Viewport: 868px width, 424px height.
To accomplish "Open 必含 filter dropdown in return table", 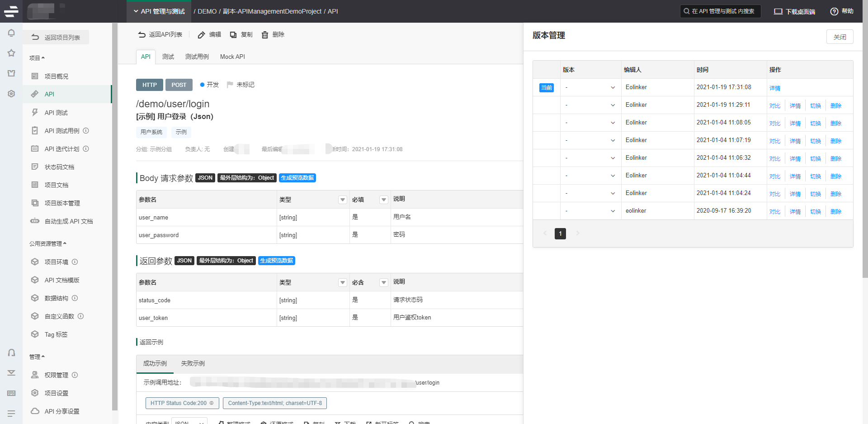I will pyautogui.click(x=384, y=282).
